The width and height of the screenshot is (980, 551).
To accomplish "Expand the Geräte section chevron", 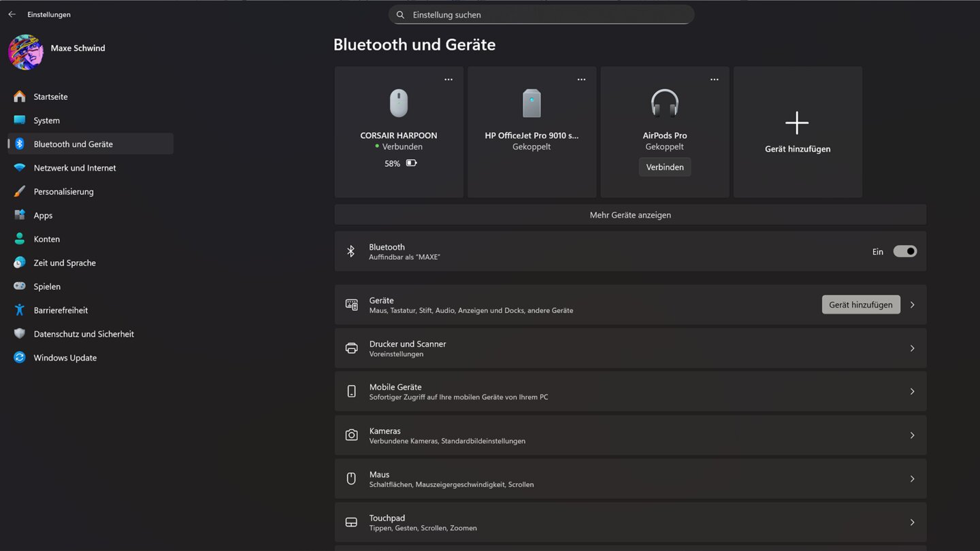I will [912, 305].
